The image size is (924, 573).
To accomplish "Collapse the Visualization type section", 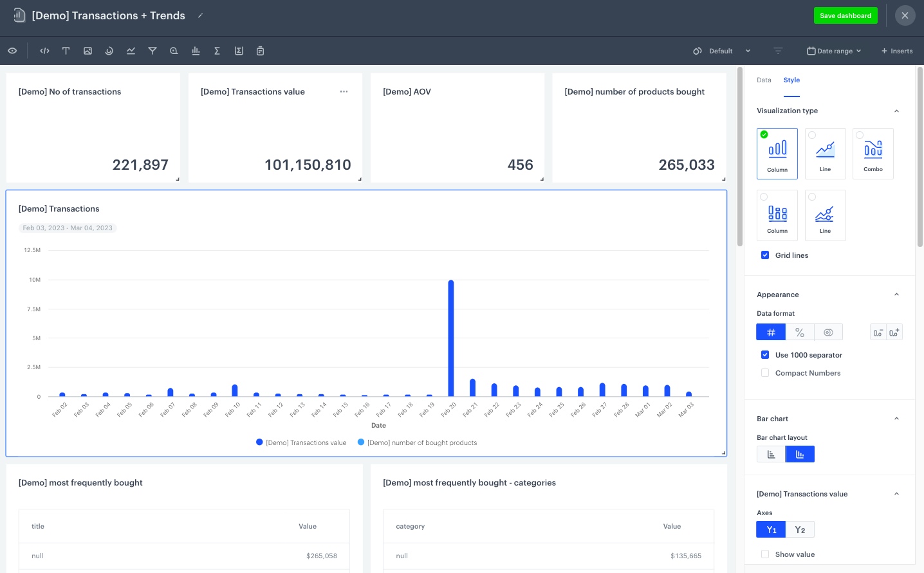I will pyautogui.click(x=896, y=111).
